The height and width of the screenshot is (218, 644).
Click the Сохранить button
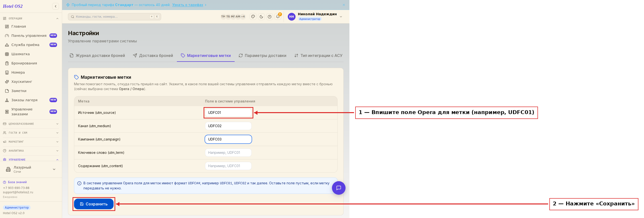point(94,204)
